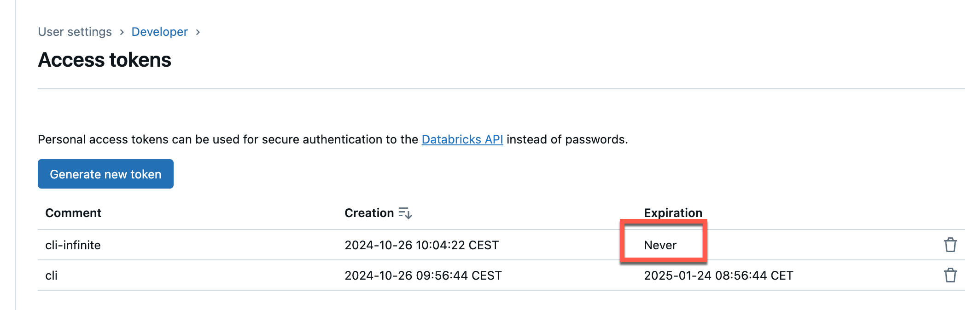Open the Developer breadcrumb link
This screenshot has width=980, height=310.
click(159, 32)
